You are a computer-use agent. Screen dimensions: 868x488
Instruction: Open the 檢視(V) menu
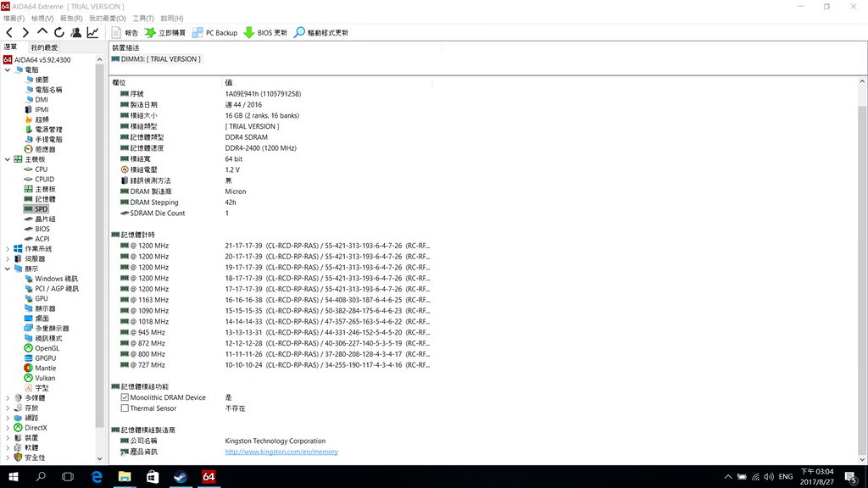coord(42,19)
